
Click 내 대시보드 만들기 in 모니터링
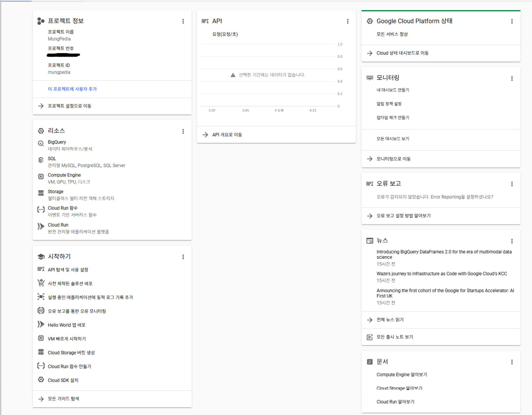393,90
